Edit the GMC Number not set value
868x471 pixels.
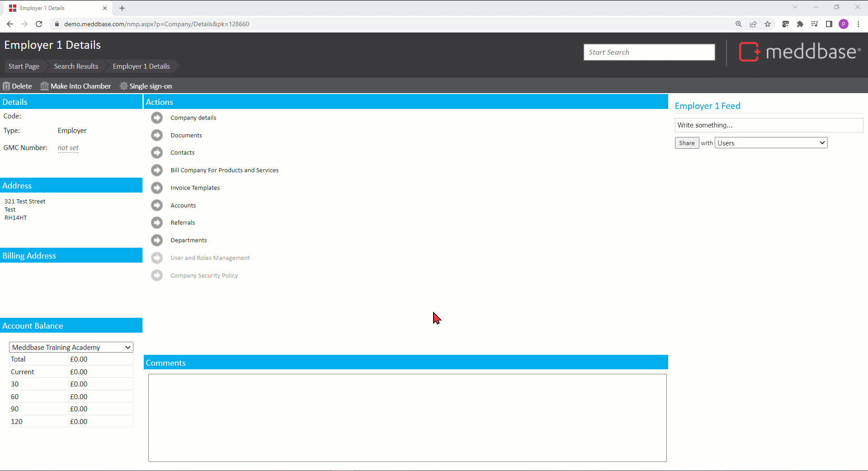coord(68,148)
